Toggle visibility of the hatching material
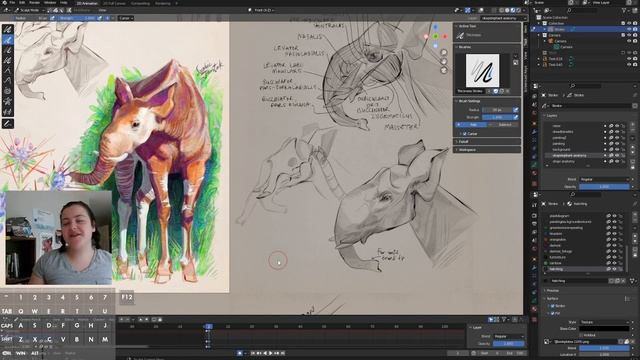The height and width of the screenshot is (360, 640). (614, 269)
